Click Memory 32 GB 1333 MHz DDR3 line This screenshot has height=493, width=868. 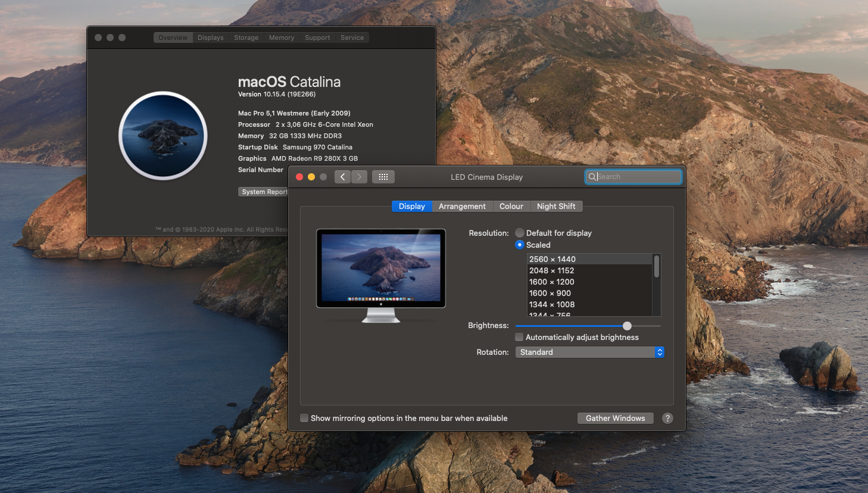click(x=290, y=136)
